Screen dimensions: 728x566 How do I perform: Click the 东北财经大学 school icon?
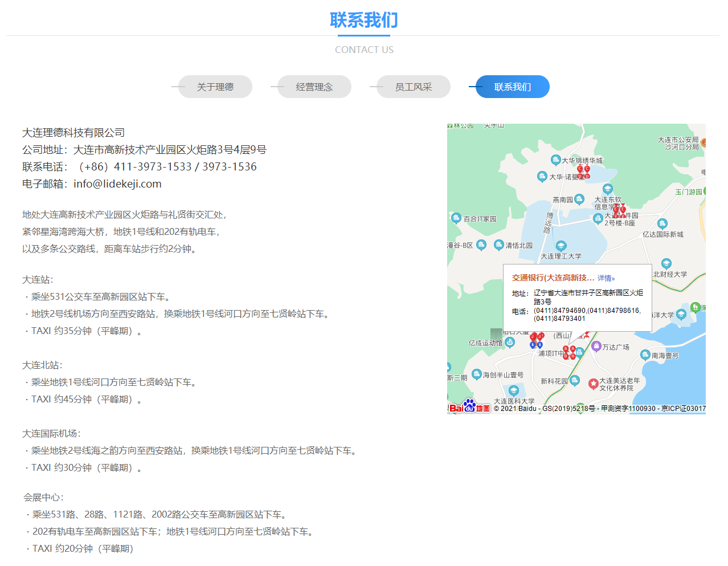[666, 263]
